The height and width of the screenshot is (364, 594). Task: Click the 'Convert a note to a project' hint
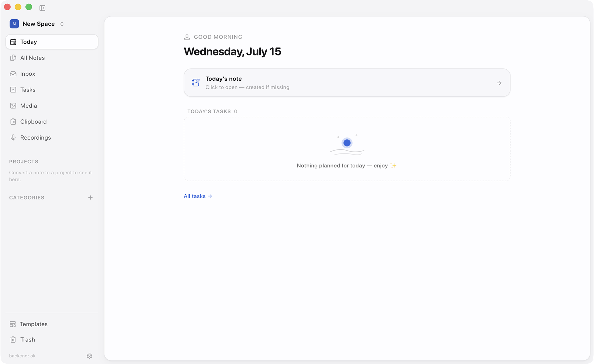[50, 176]
